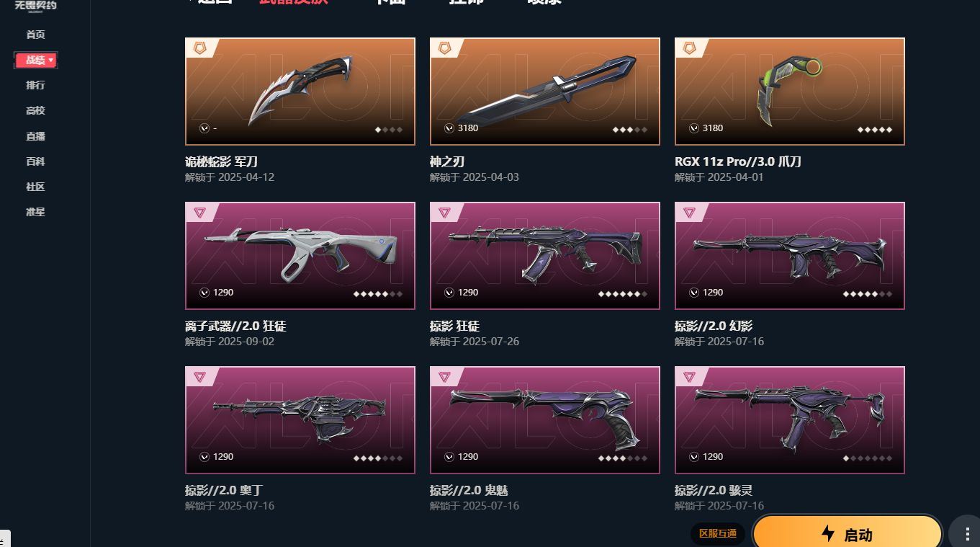Select the 掠影//2.0 幻影 skin thumbnail

pyautogui.click(x=790, y=256)
